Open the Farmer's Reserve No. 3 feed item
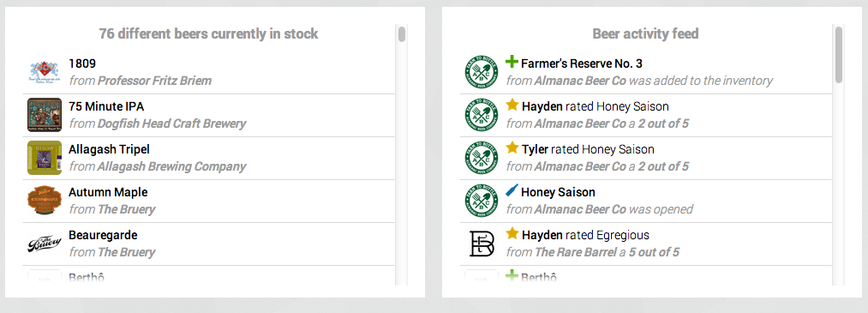868x313 pixels. coord(645,72)
